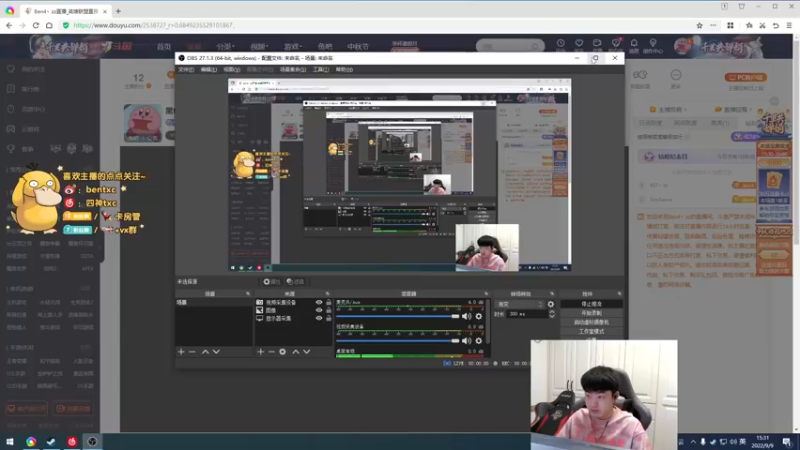Viewport: 800px width, 450px height.
Task: Open source Properties button below preview
Action: click(x=271, y=282)
